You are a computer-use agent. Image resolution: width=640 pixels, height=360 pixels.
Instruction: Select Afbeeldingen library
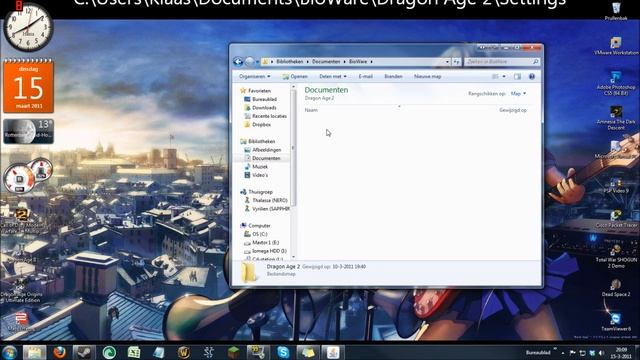point(262,150)
